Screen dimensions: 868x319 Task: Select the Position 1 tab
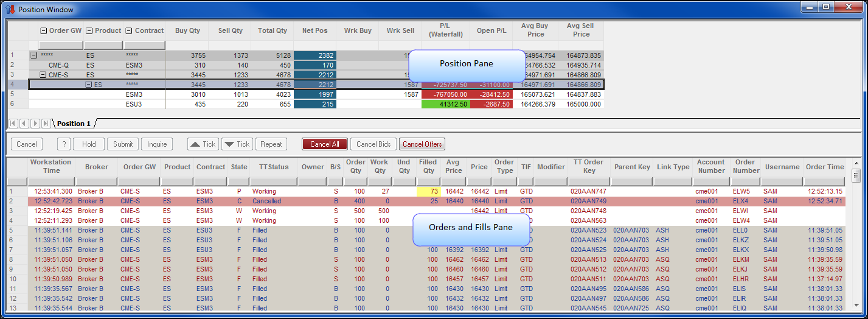pyautogui.click(x=74, y=124)
